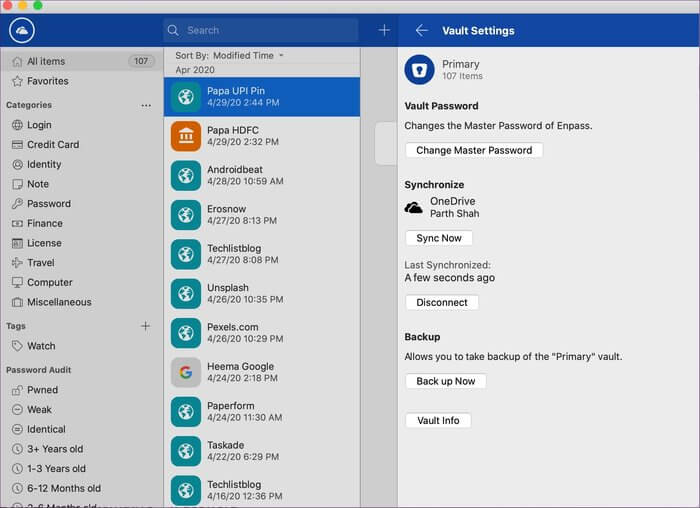Image resolution: width=700 pixels, height=508 pixels.
Task: Add a new tag with plus icon
Action: (x=146, y=326)
